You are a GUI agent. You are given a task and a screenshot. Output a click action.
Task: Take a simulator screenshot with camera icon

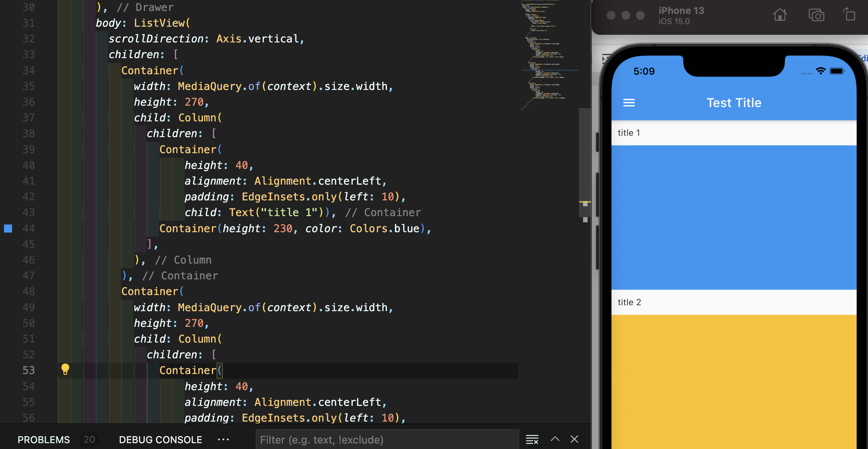click(x=816, y=15)
